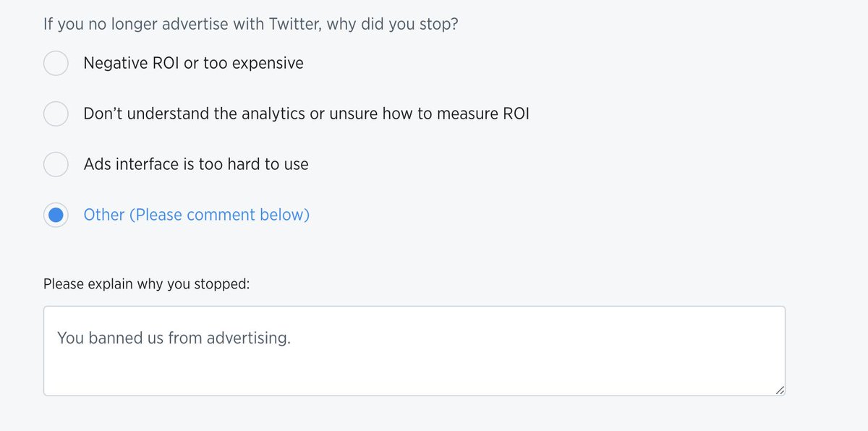Grab the text area resize handle

point(779,390)
